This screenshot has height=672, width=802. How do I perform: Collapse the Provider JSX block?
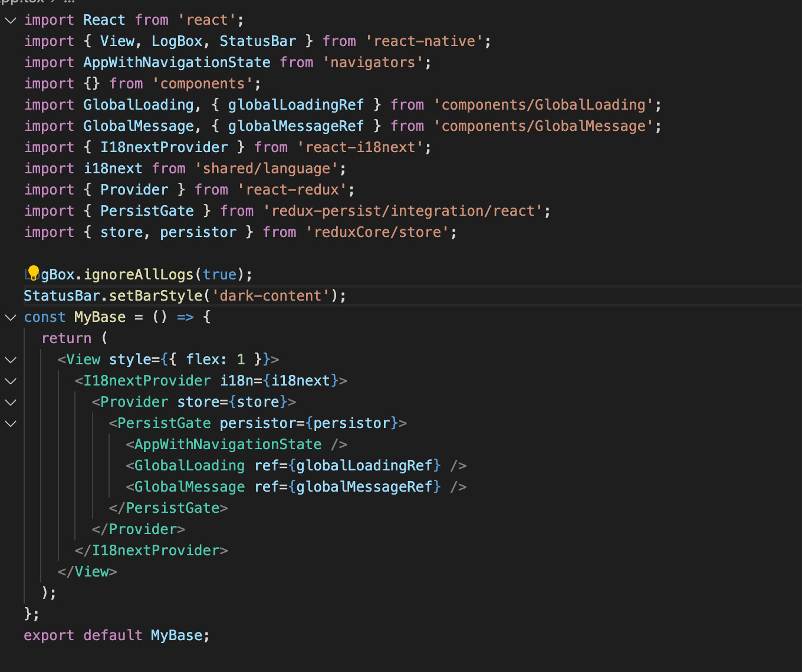click(10, 402)
